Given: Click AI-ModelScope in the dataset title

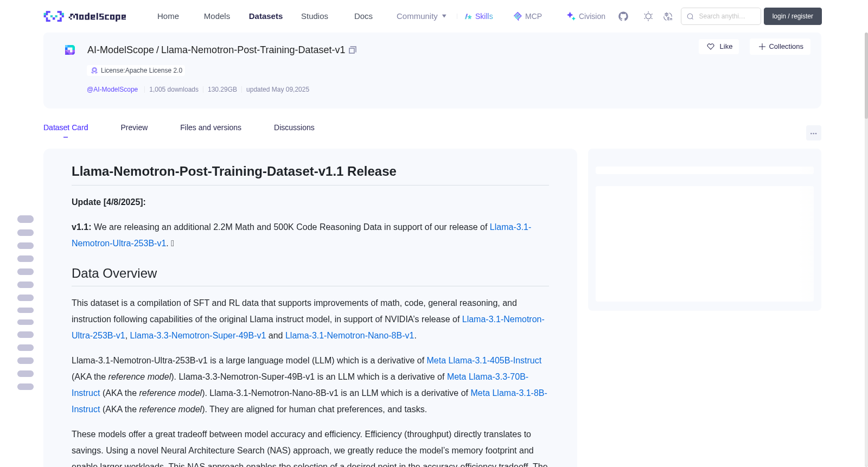Looking at the screenshot, I should (x=120, y=50).
